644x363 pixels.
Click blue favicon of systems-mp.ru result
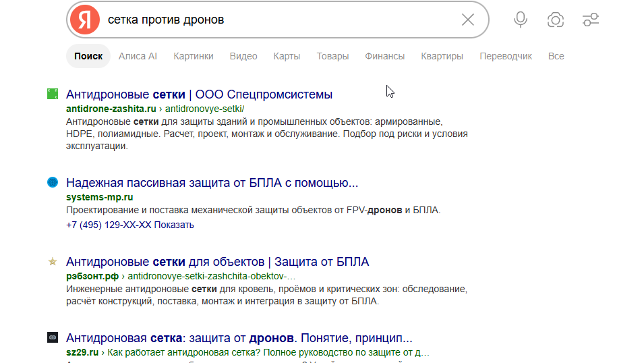click(x=53, y=182)
